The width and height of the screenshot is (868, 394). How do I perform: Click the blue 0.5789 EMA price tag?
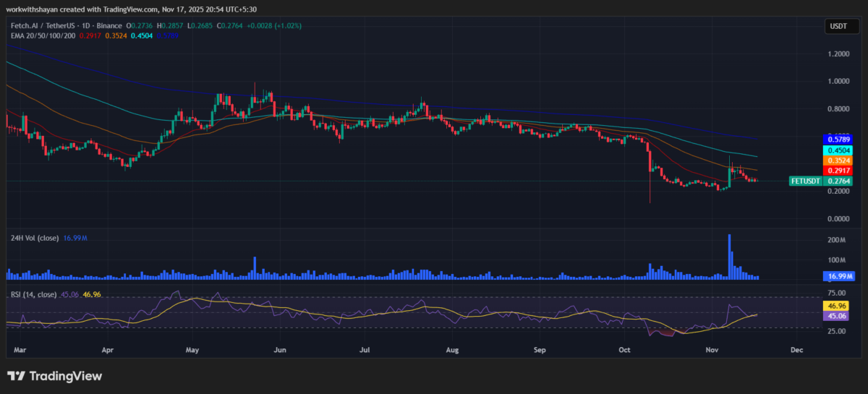click(839, 138)
